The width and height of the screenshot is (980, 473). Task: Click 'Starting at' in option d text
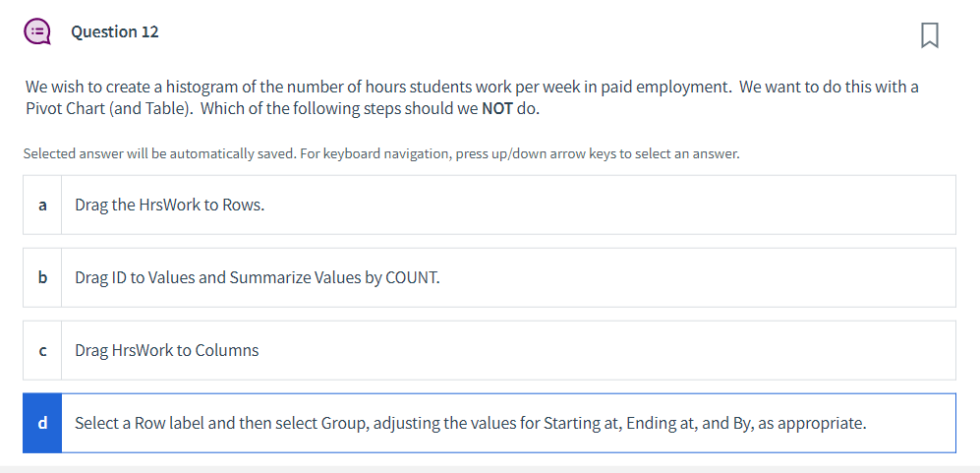pos(581,424)
